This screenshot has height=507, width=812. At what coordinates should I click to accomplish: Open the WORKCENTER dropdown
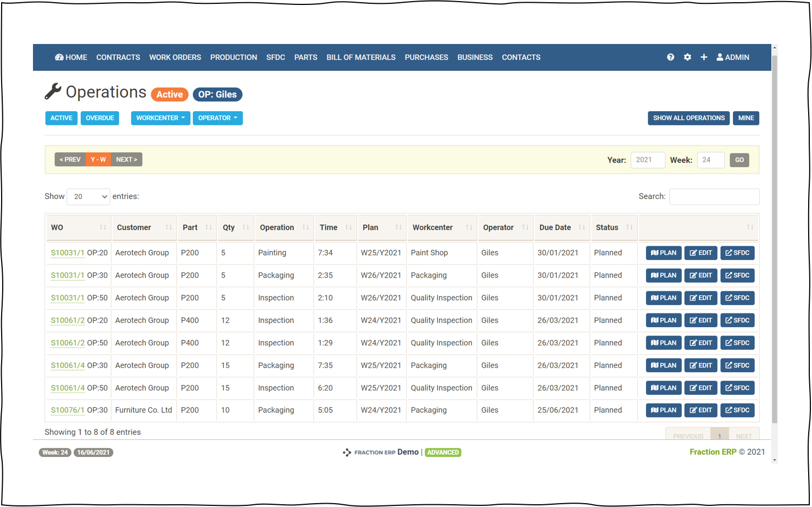160,118
